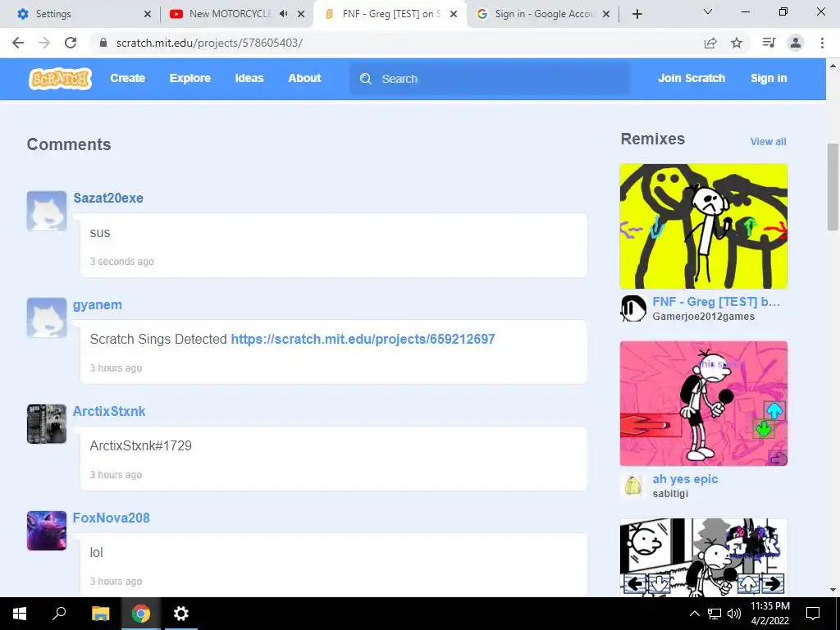
Task: Click the Scratch logo
Action: 60,79
